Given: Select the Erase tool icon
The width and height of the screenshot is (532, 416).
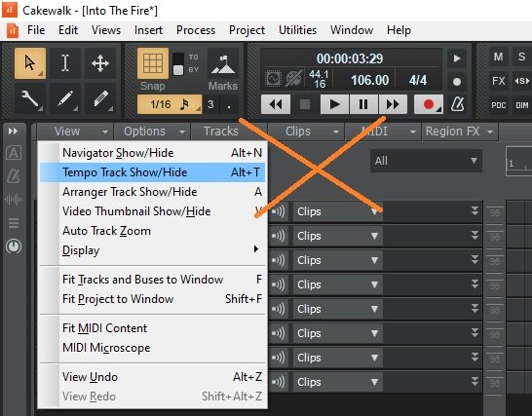Looking at the screenshot, I should click(x=100, y=98).
